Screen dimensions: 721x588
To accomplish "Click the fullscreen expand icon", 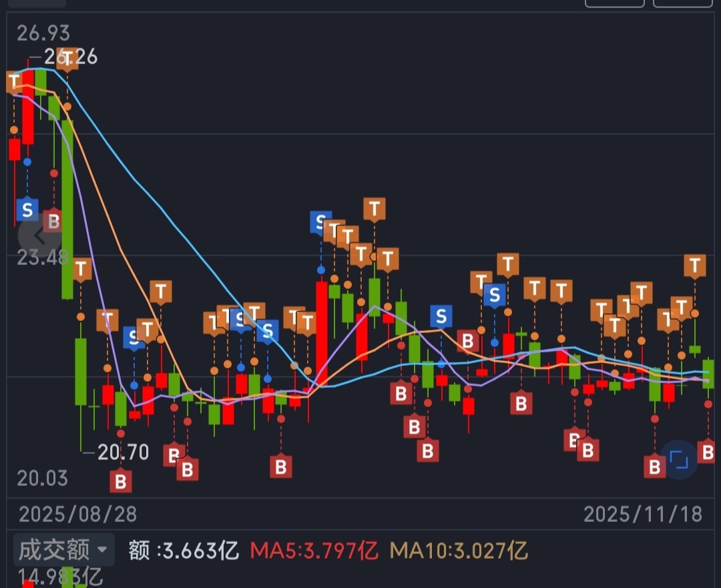I will pos(679,460).
